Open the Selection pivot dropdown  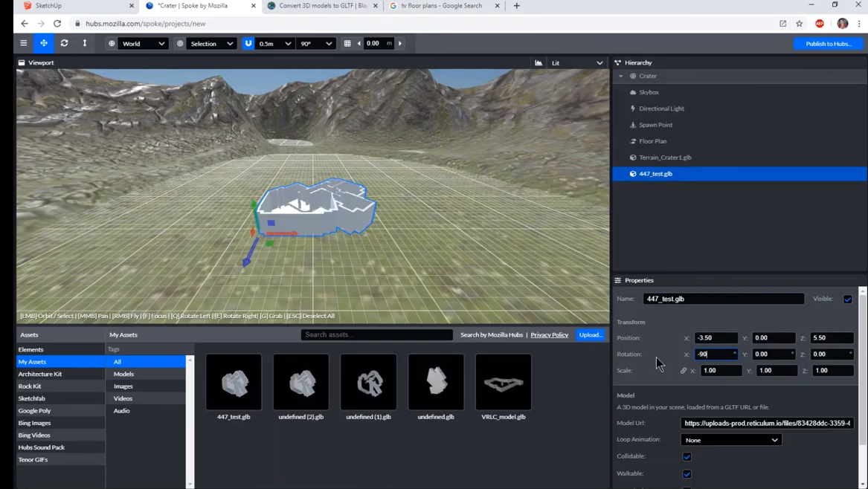click(x=211, y=44)
